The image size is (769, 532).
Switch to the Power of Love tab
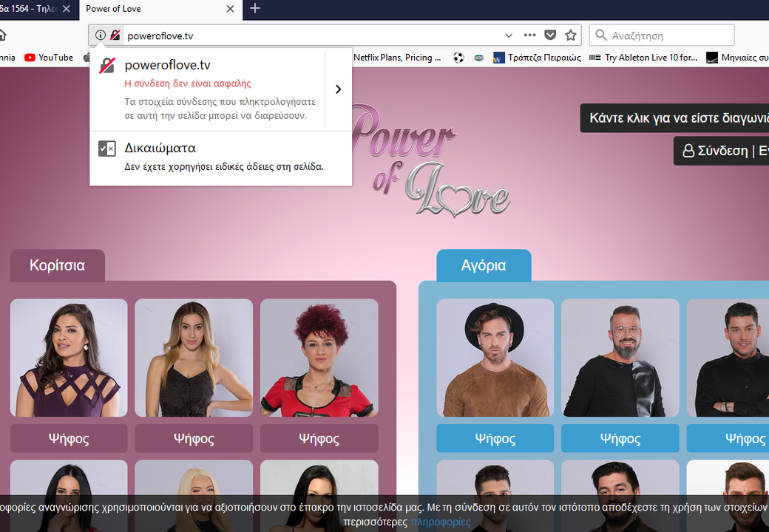(161, 10)
